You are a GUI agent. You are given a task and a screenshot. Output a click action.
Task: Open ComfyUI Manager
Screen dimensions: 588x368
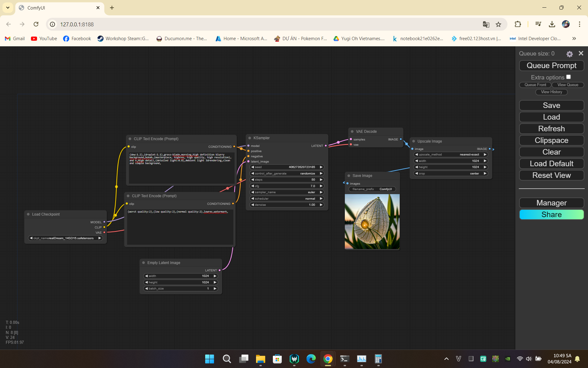pyautogui.click(x=551, y=203)
